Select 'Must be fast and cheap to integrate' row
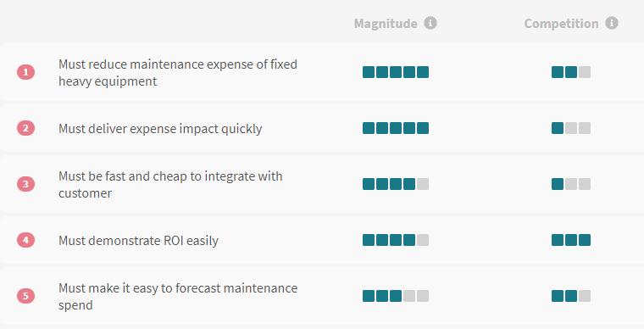The height and width of the screenshot is (329, 644). (x=322, y=184)
